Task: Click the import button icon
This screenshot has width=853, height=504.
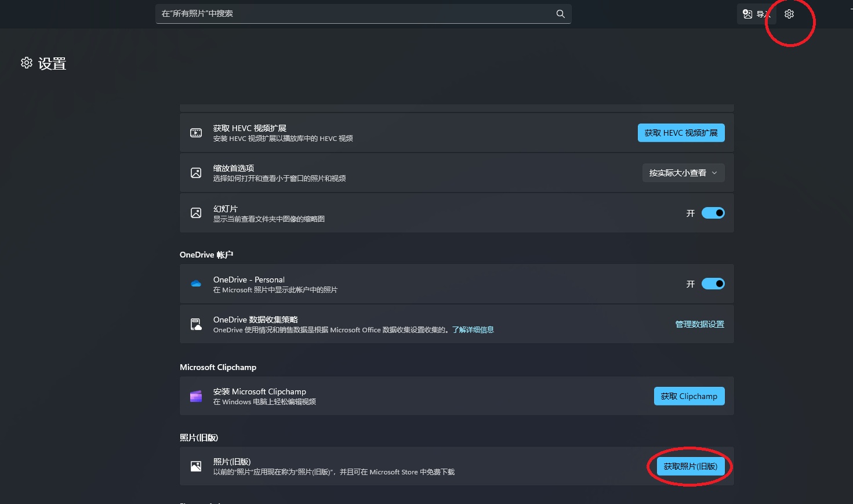Action: [747, 14]
